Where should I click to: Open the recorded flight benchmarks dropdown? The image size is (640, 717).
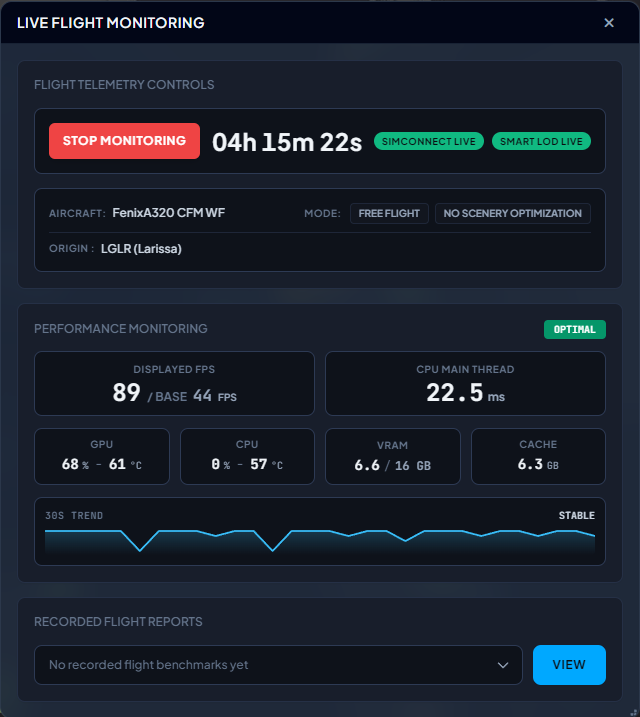click(x=278, y=665)
